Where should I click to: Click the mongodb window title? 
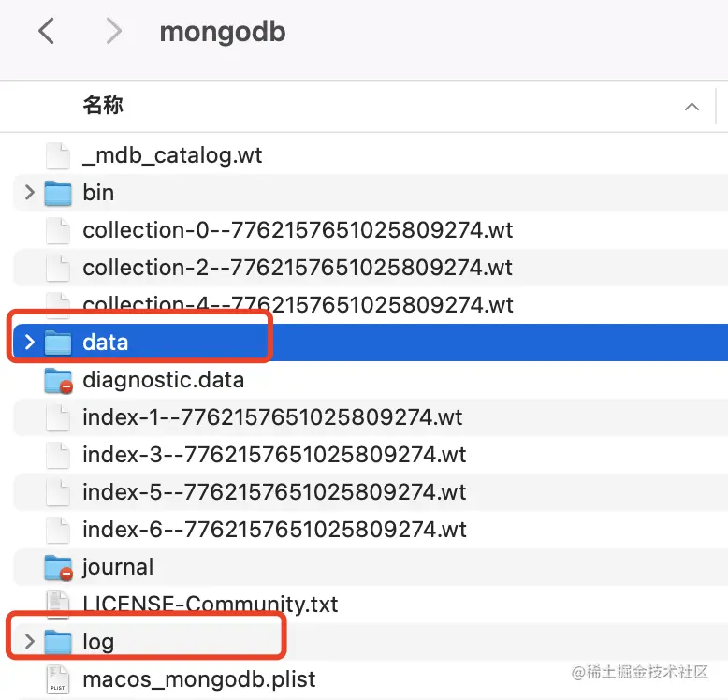pos(223,32)
